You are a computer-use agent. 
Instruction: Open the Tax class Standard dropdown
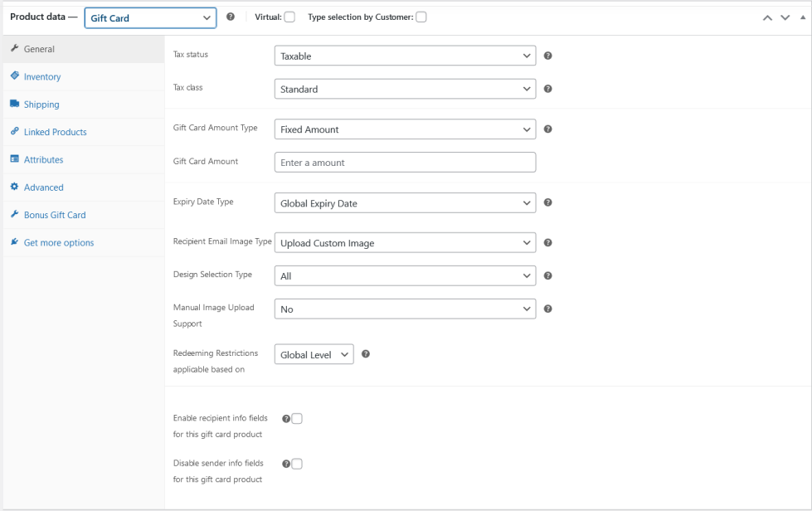(405, 89)
